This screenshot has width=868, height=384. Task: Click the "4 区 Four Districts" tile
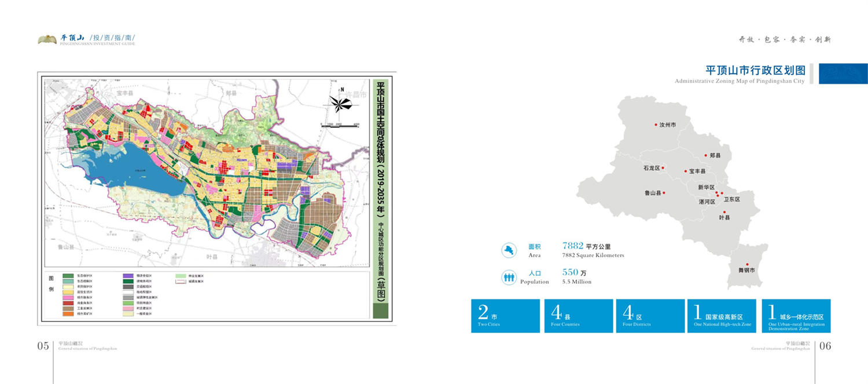650,316
